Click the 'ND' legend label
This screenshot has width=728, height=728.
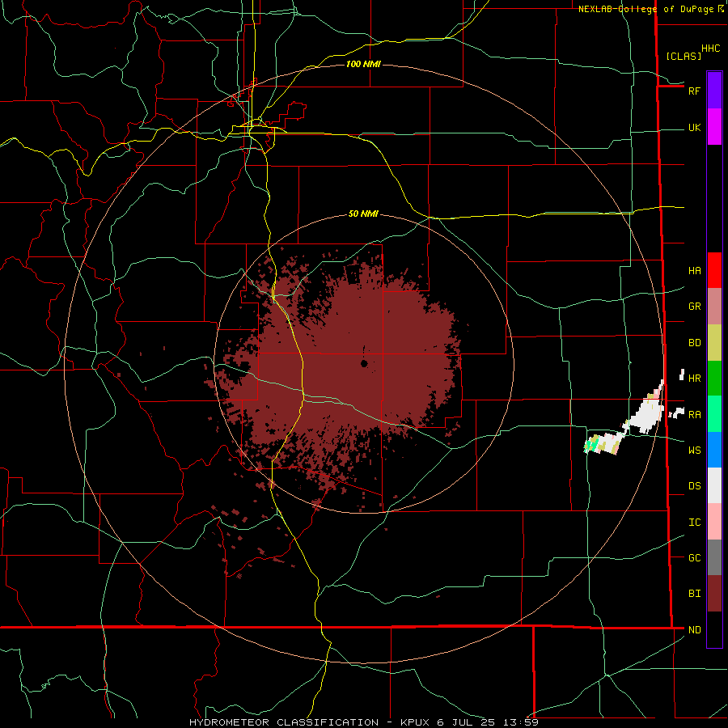coord(694,630)
